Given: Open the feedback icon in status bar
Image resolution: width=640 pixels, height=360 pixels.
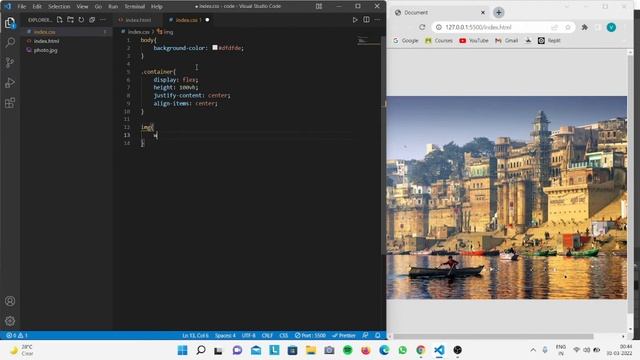Looking at the screenshot, I should pyautogui.click(x=365, y=335).
